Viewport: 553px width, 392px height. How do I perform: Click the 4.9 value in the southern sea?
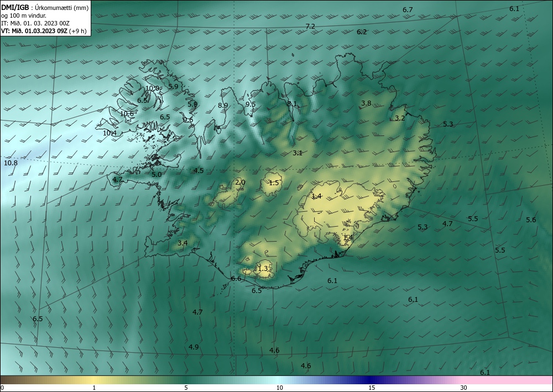point(194,347)
